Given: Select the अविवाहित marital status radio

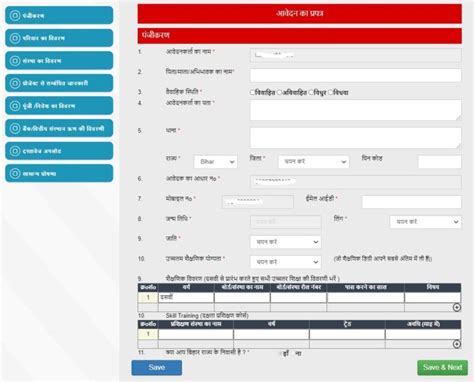Looking at the screenshot, I should (x=280, y=92).
